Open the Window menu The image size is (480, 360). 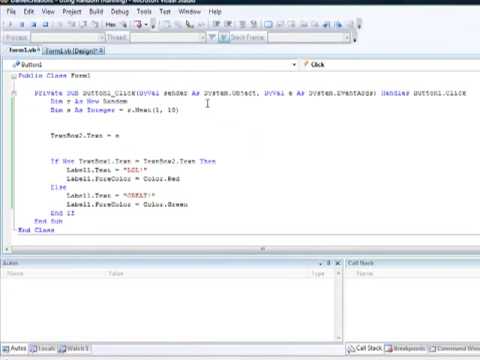click(190, 12)
